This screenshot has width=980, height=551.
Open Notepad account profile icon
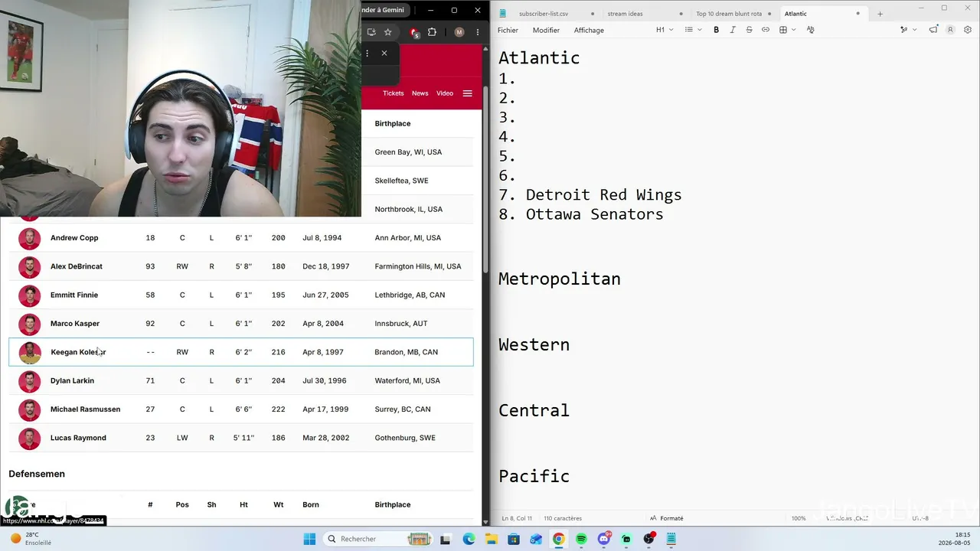click(x=950, y=30)
